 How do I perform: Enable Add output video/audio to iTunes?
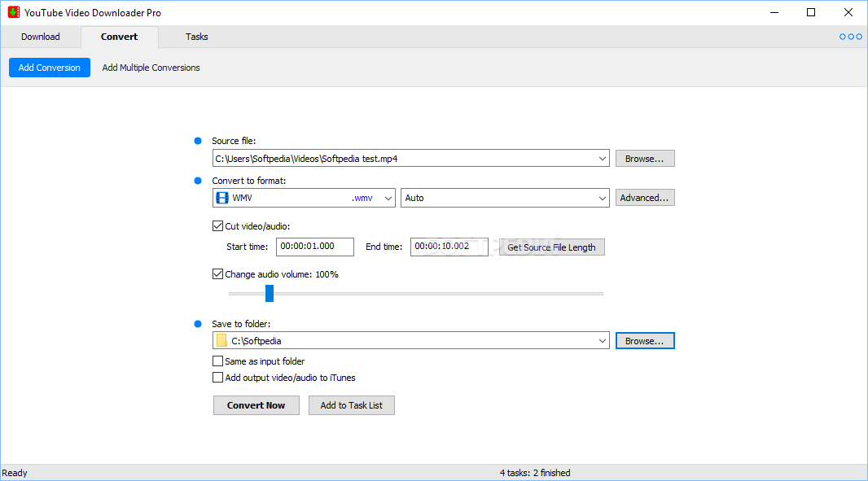click(217, 378)
